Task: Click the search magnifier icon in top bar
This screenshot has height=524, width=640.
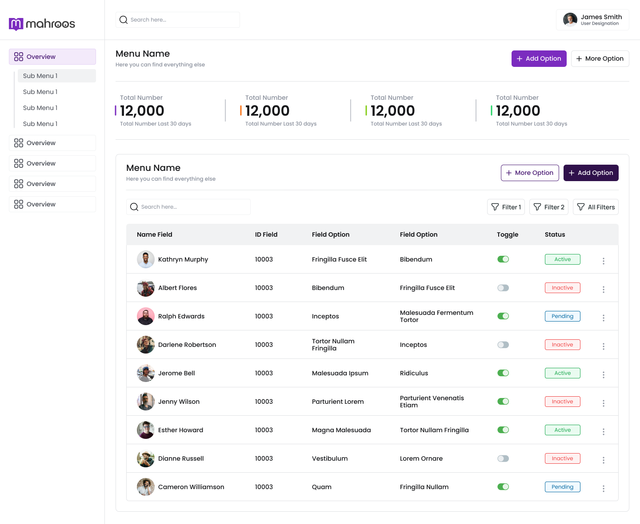Action: coord(124,20)
